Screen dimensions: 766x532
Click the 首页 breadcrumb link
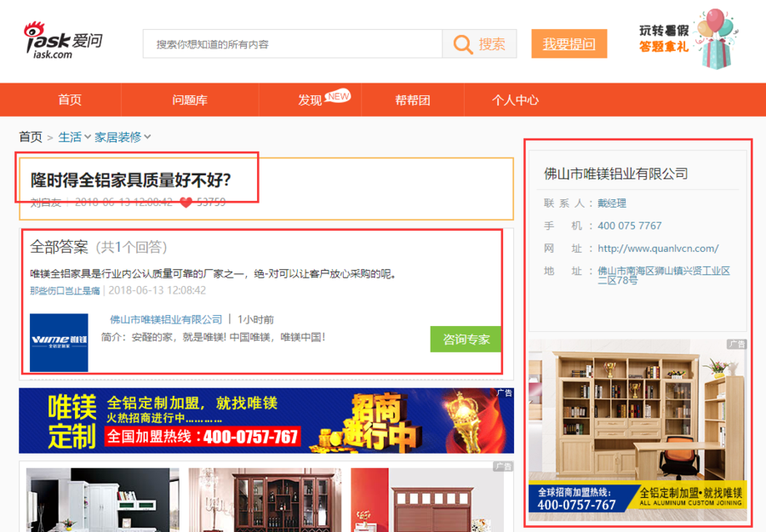[x=31, y=137]
